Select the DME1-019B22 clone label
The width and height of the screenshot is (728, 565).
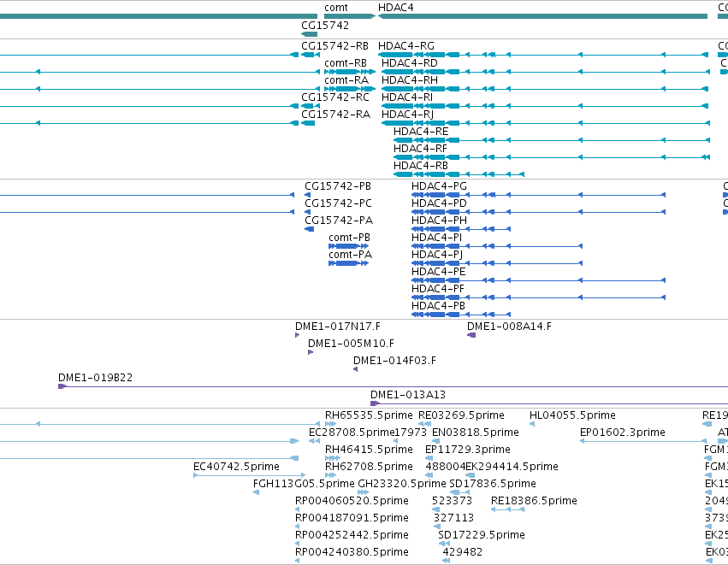point(96,379)
